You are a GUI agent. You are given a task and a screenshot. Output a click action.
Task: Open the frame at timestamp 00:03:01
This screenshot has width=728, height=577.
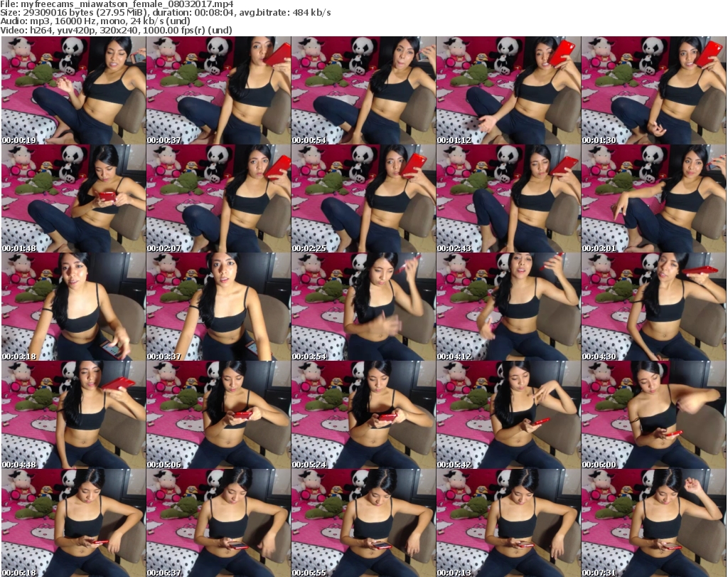(x=654, y=198)
